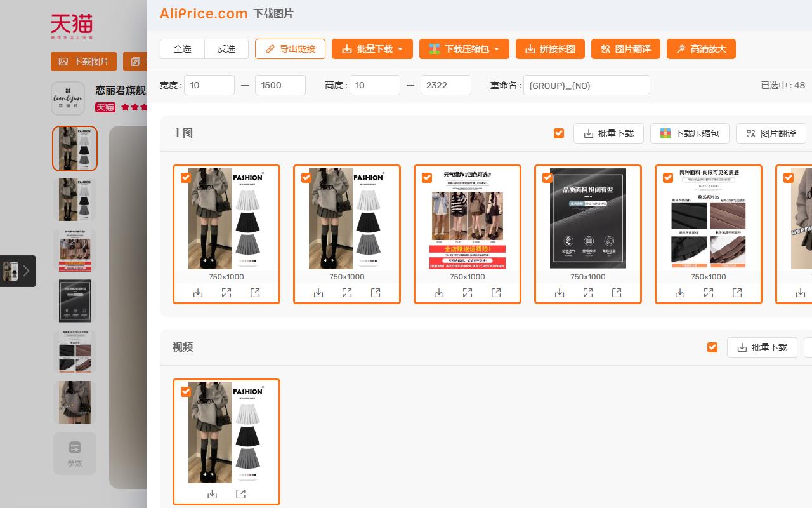This screenshot has height=508, width=812.
Task: Expand the collapsed left side panel arrow
Action: (26, 271)
